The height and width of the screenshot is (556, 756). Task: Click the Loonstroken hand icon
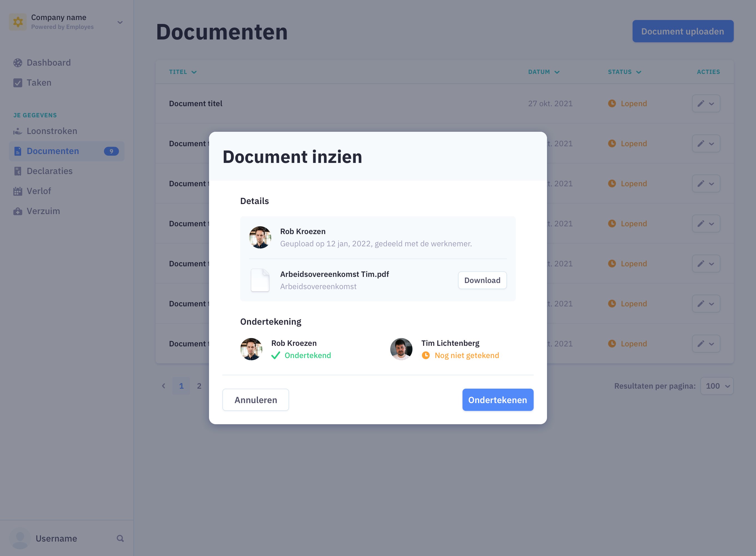click(x=18, y=131)
